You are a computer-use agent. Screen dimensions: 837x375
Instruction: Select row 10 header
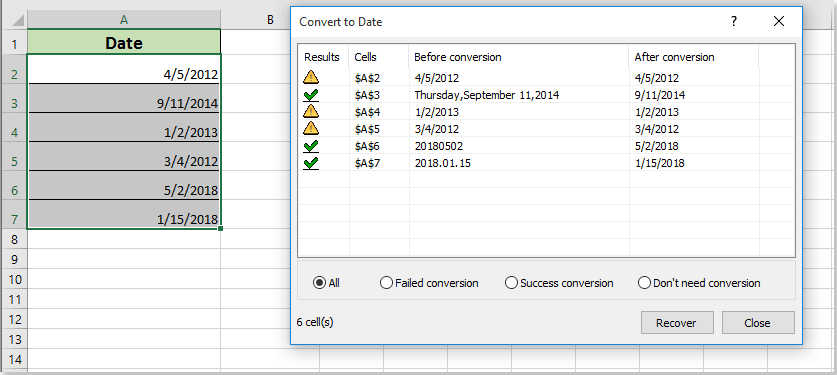(x=14, y=280)
